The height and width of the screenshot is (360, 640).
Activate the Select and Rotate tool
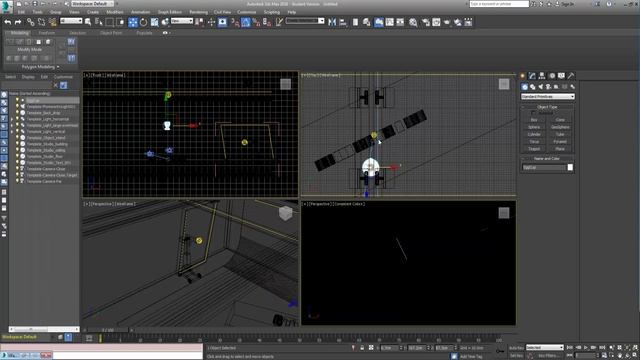(x=144, y=22)
